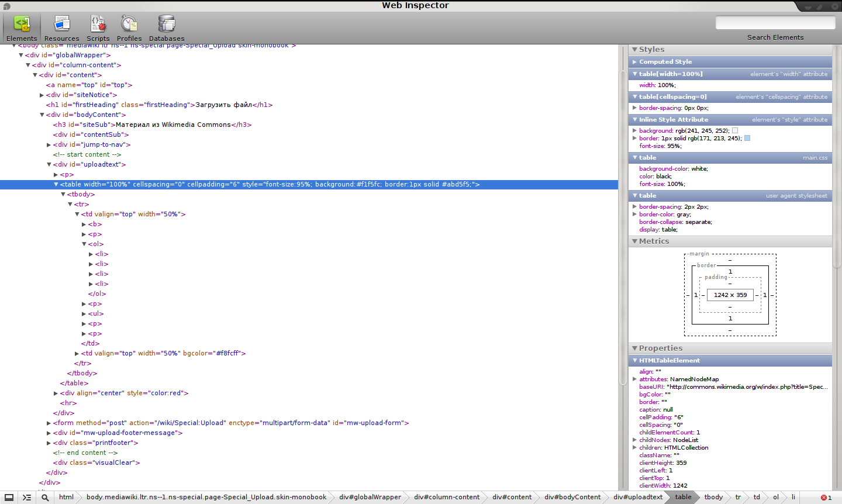
Task: Collapse the ol node
Action: tap(84, 244)
